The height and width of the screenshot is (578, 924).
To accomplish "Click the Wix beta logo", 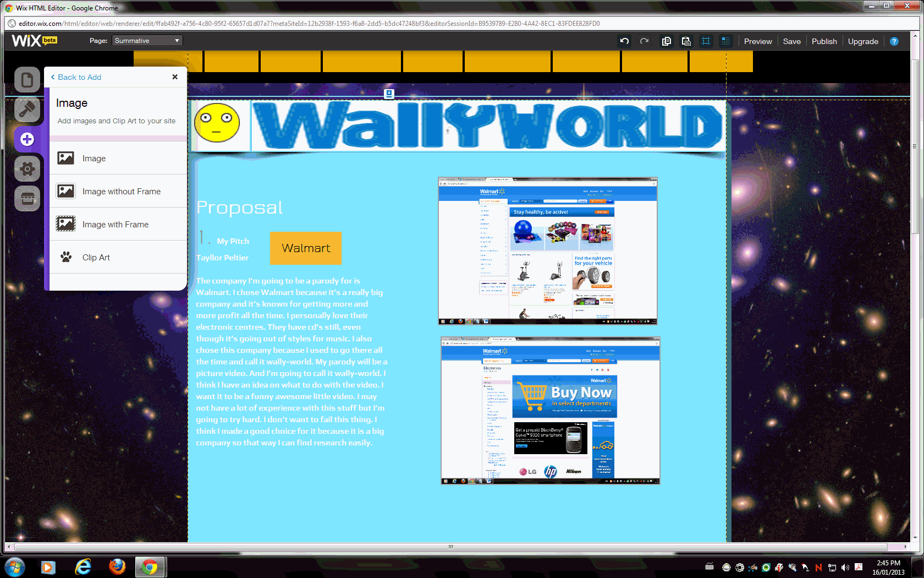I will tap(34, 41).
